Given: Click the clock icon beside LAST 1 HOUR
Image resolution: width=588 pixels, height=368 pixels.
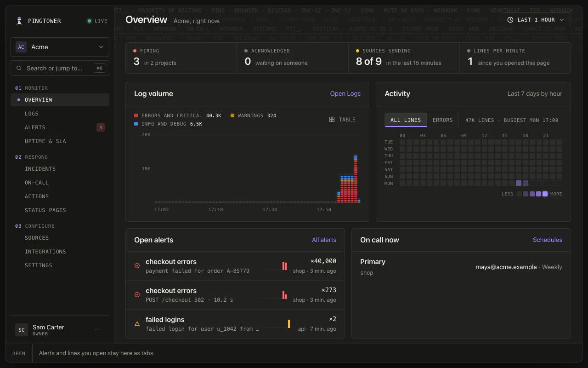Looking at the screenshot, I should tap(511, 20).
